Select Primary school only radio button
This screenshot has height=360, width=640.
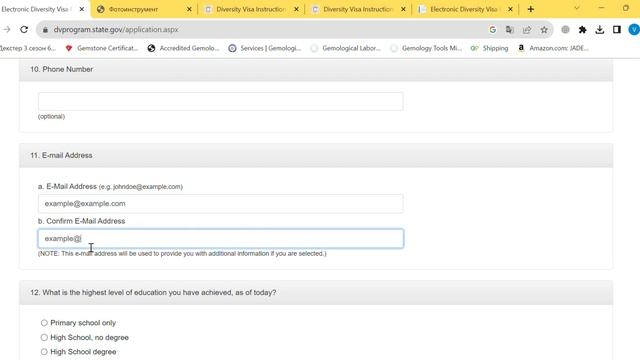point(44,323)
